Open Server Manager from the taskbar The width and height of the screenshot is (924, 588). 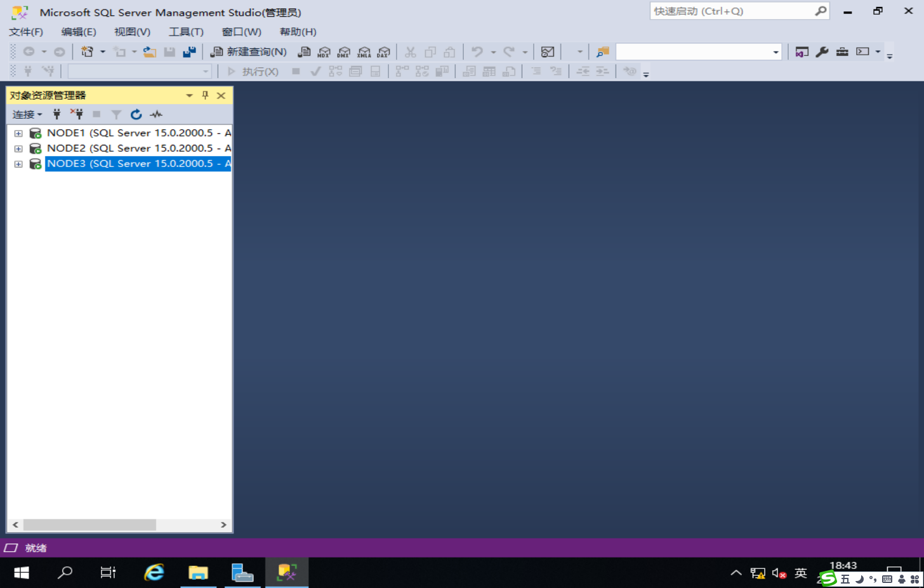pyautogui.click(x=242, y=573)
